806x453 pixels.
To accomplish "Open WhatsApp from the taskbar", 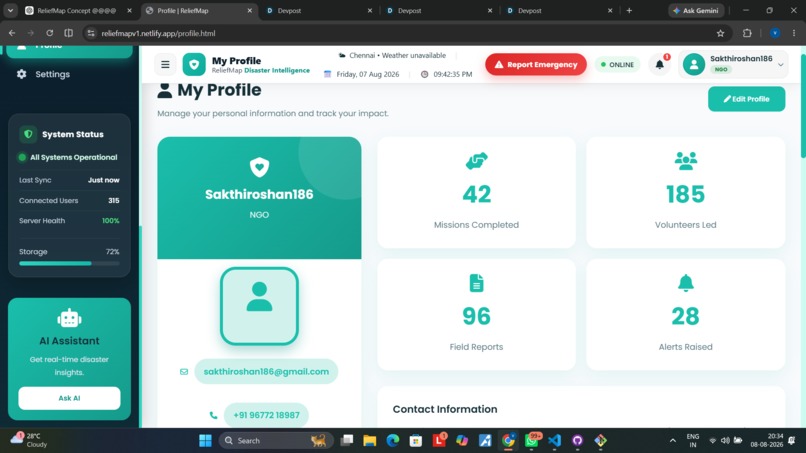I will [x=531, y=441].
